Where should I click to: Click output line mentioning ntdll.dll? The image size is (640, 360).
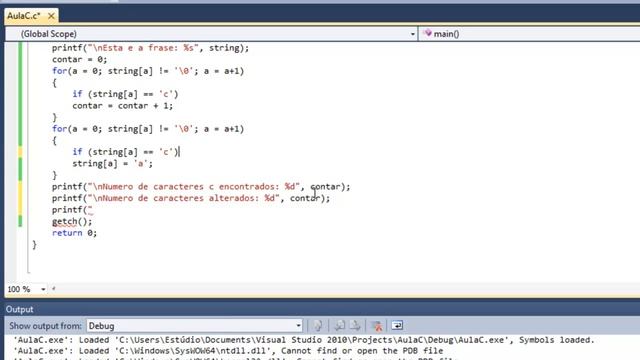click(228, 351)
